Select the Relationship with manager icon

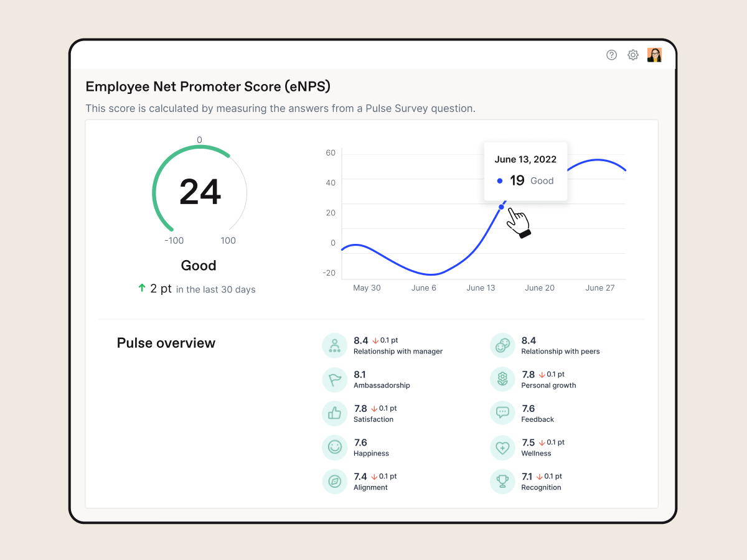(x=334, y=345)
